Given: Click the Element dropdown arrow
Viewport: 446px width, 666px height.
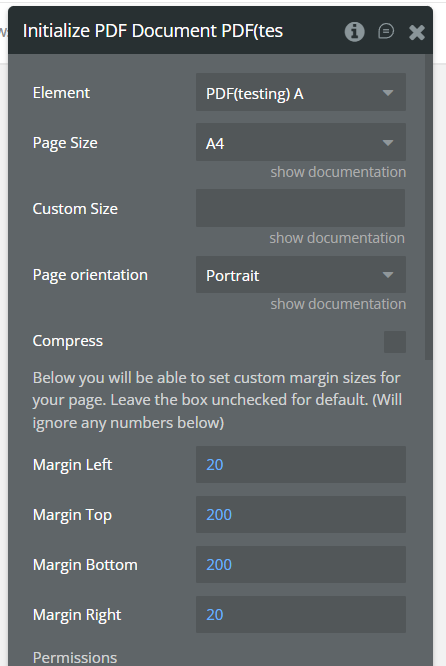Looking at the screenshot, I should (x=387, y=93).
